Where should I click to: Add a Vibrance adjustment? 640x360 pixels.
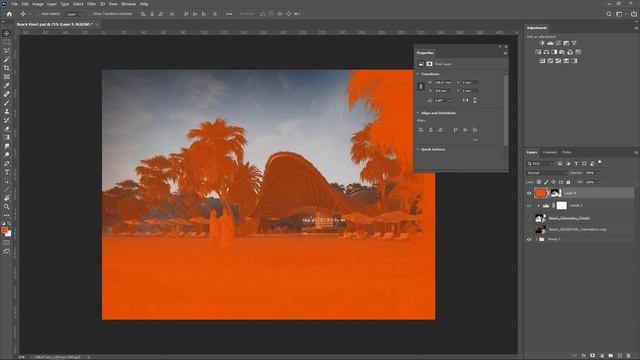click(x=574, y=43)
